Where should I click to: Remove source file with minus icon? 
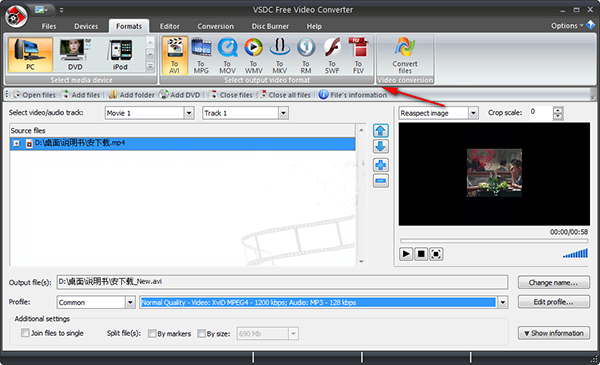381,181
